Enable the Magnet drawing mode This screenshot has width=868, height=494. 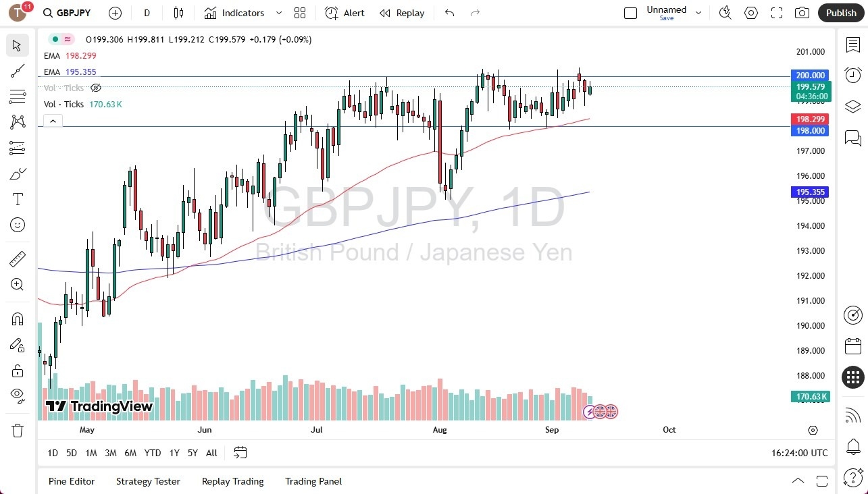18,319
